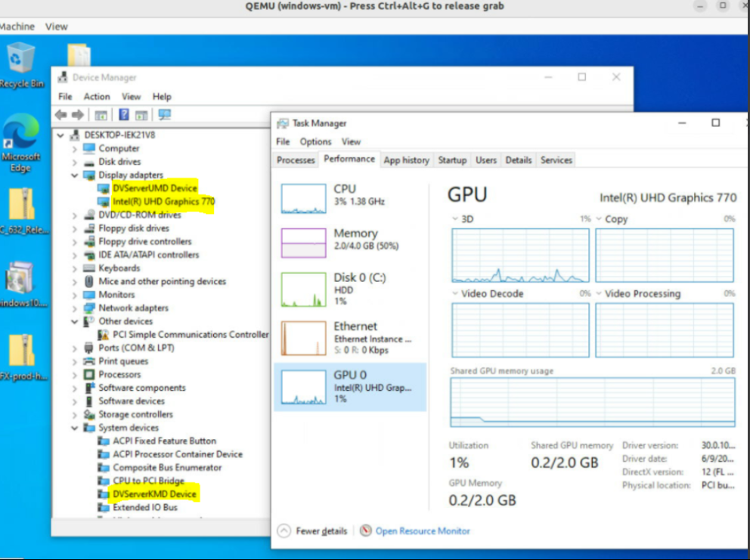Click the Show/Hide Console Tree toolbar icon
The height and width of the screenshot is (560, 750).
(x=101, y=115)
